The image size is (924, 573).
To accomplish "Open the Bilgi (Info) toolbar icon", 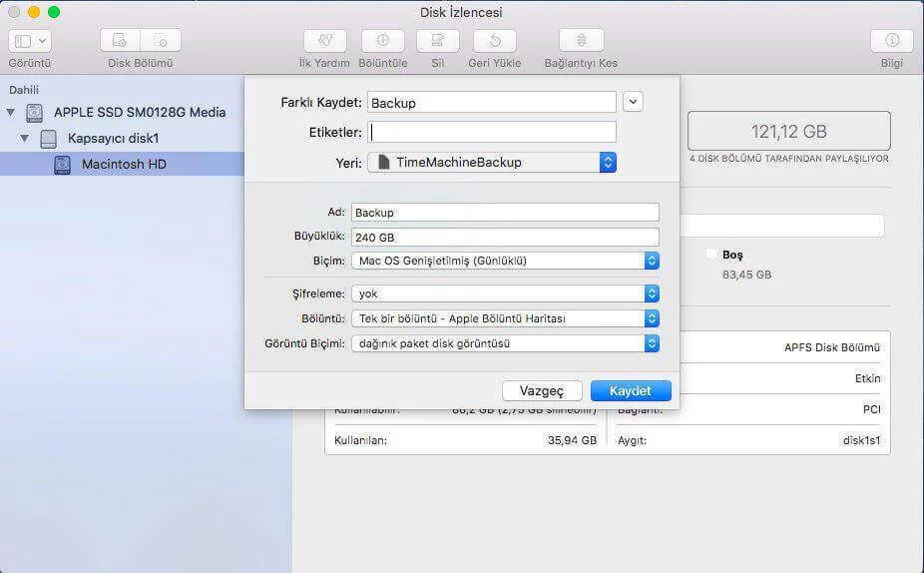I will [891, 41].
